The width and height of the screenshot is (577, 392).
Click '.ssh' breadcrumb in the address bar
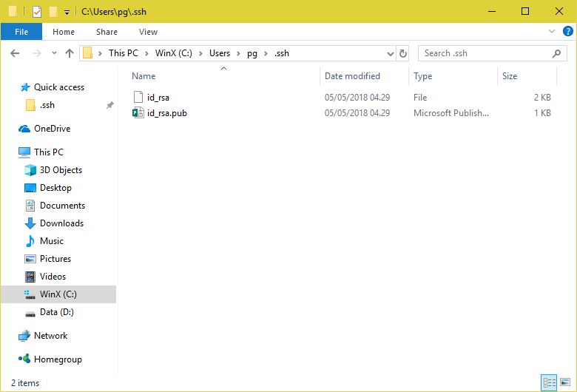pyautogui.click(x=282, y=53)
